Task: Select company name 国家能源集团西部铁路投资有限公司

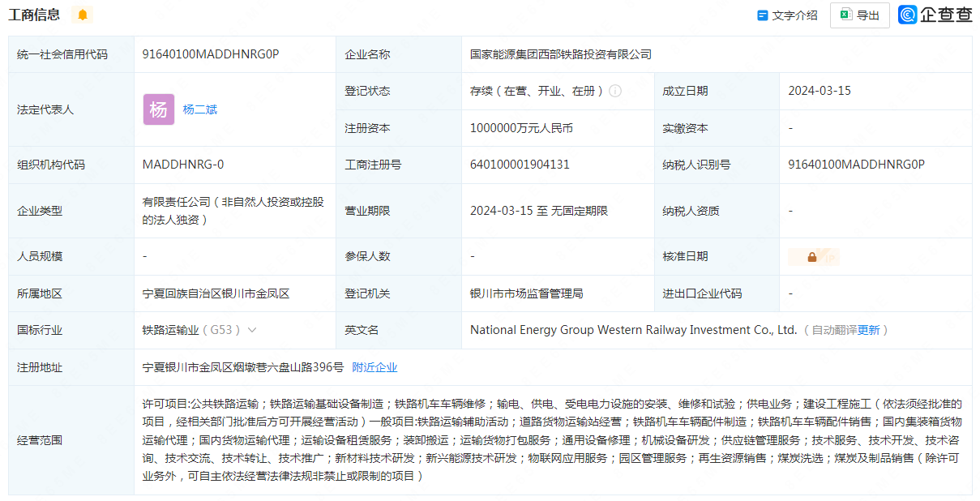Action: click(x=561, y=54)
